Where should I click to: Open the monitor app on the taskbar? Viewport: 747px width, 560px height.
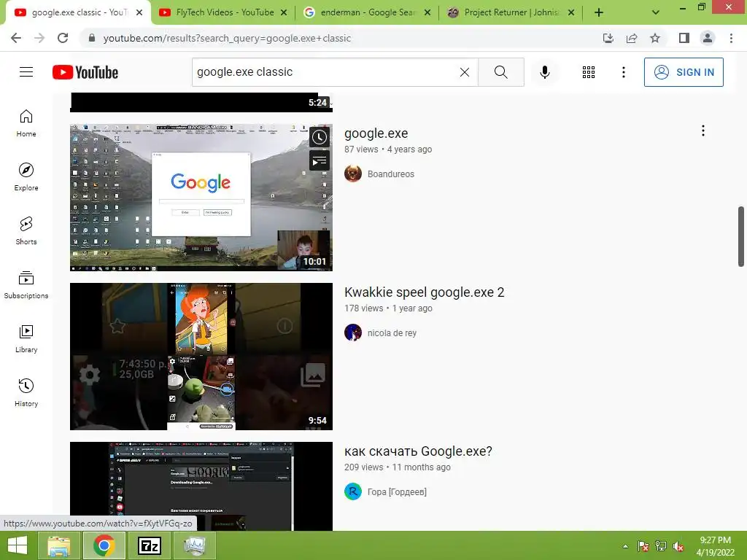[x=194, y=545]
